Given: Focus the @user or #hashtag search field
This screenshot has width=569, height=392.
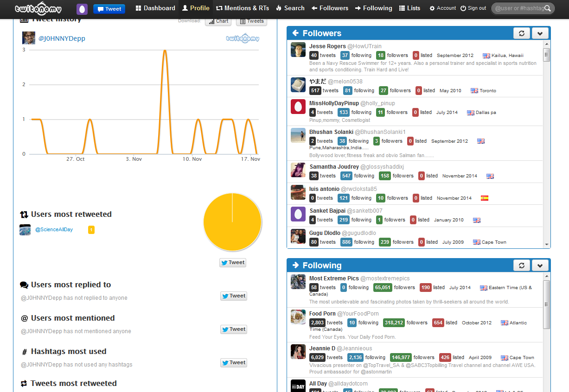Looking at the screenshot, I should pos(519,8).
